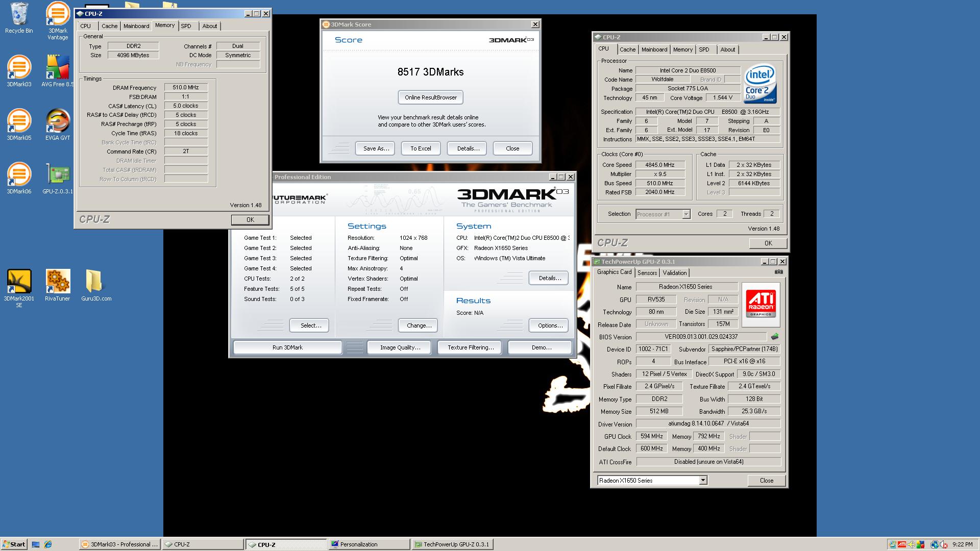Image resolution: width=980 pixels, height=551 pixels.
Task: Click the GPU-Z screenshot camera icon
Action: coord(778,272)
